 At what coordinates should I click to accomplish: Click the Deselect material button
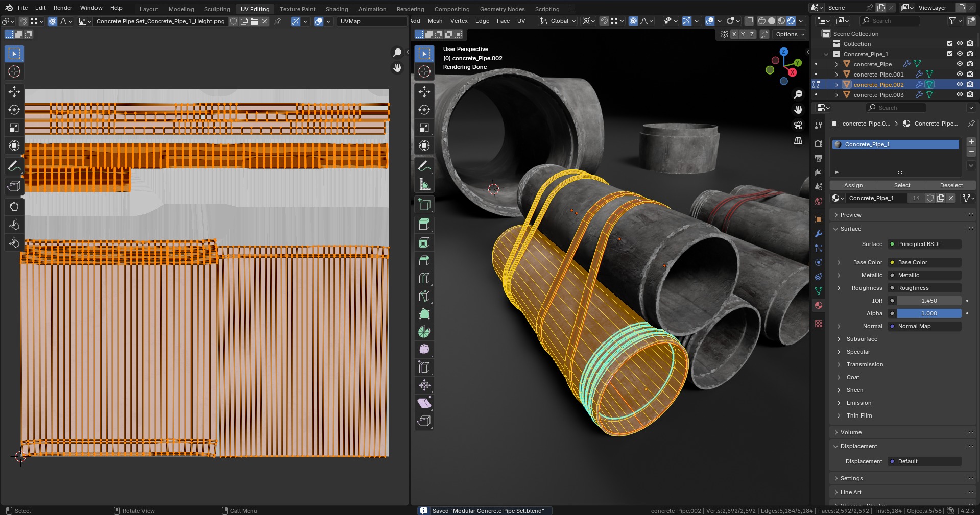pyautogui.click(x=951, y=185)
